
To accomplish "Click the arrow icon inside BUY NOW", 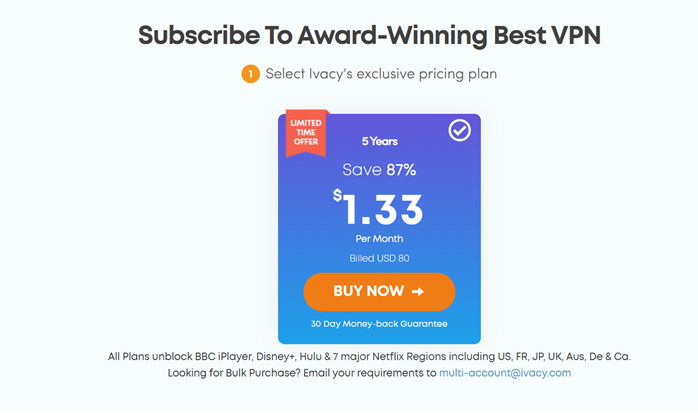I will coord(417,292).
